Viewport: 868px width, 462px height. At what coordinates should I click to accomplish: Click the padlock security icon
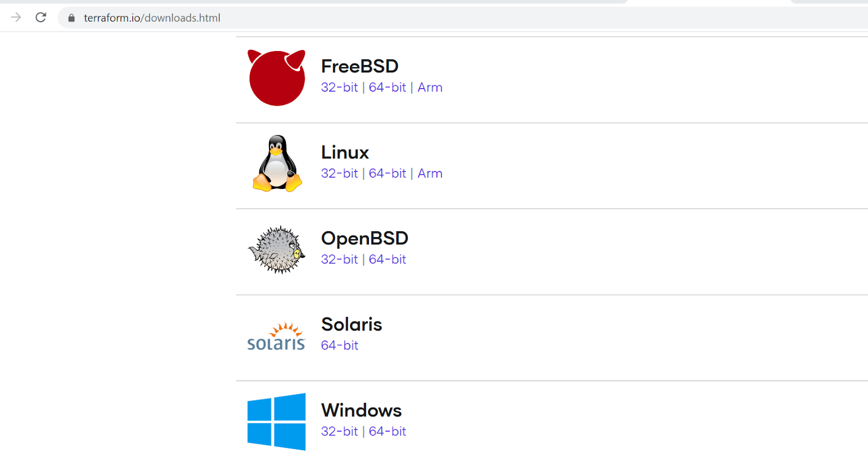point(71,18)
